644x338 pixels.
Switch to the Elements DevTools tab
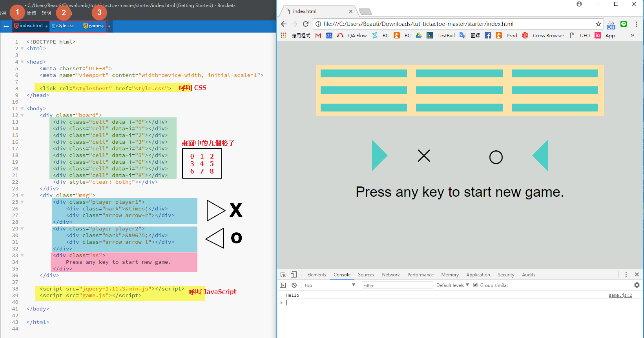tap(317, 275)
